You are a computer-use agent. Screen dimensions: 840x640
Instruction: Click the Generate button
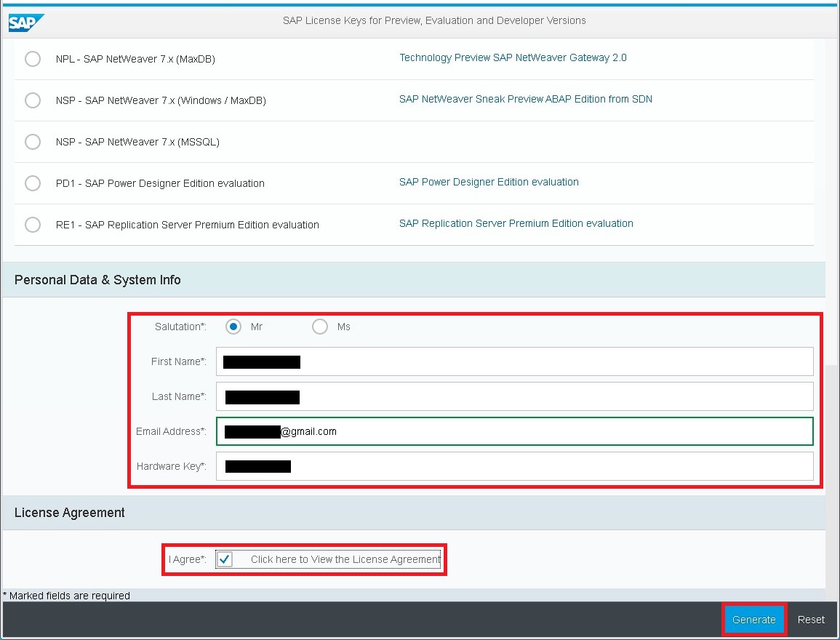point(754,619)
